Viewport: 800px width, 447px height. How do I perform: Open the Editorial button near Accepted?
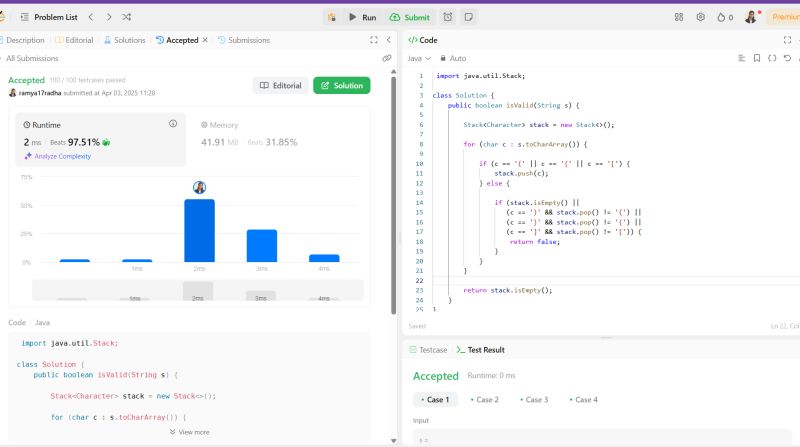(x=281, y=85)
